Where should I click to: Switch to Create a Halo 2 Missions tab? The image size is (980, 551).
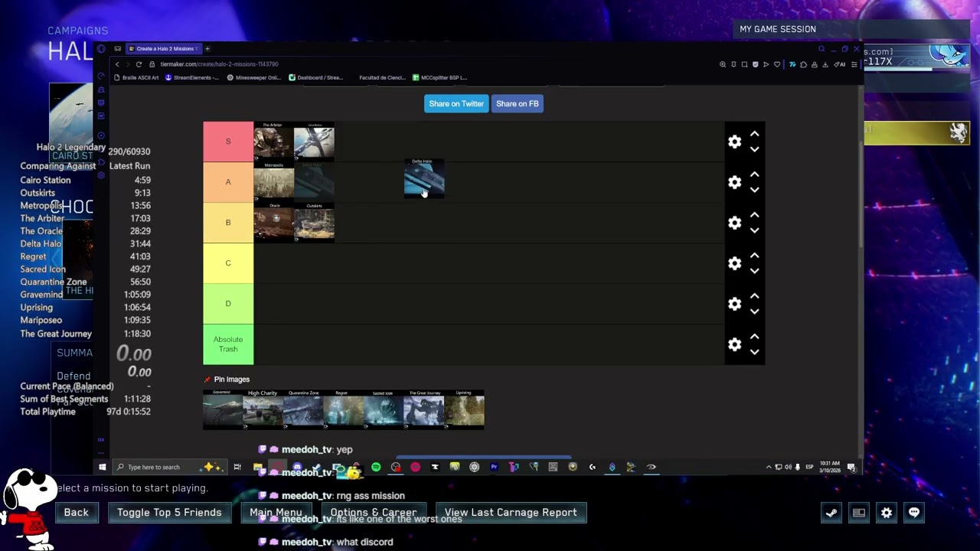(x=163, y=49)
